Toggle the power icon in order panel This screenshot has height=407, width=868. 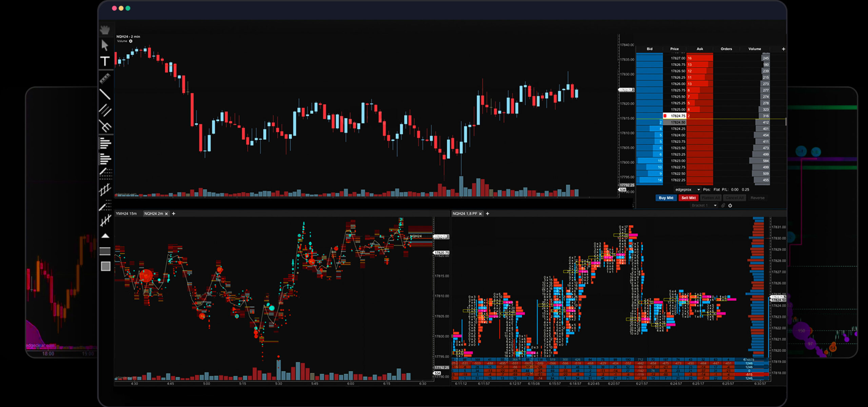tap(730, 206)
